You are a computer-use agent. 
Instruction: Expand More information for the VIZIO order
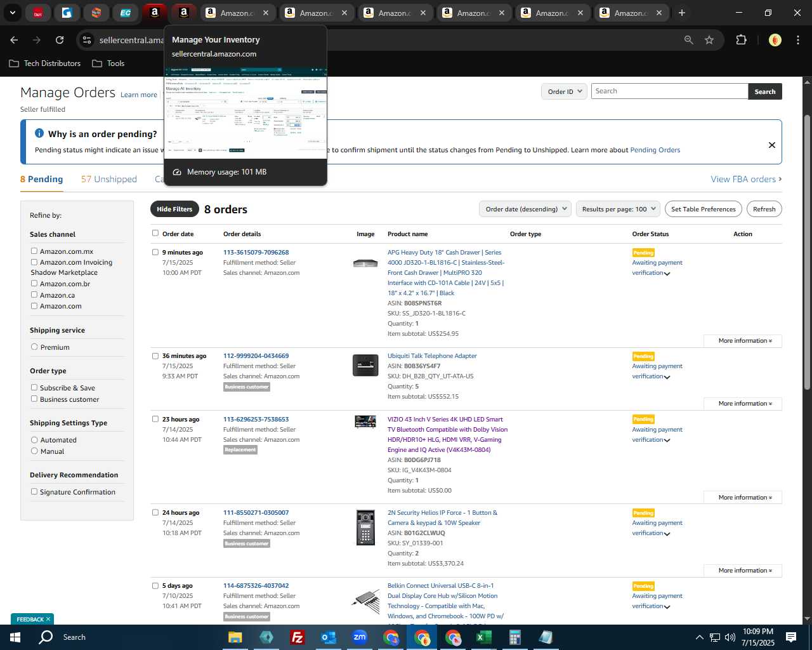point(743,498)
